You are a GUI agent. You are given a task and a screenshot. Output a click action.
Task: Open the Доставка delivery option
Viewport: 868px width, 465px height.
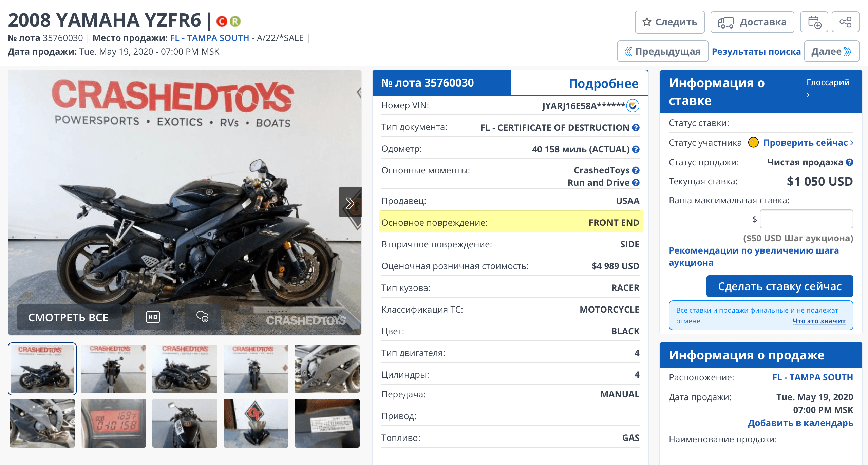pyautogui.click(x=752, y=22)
